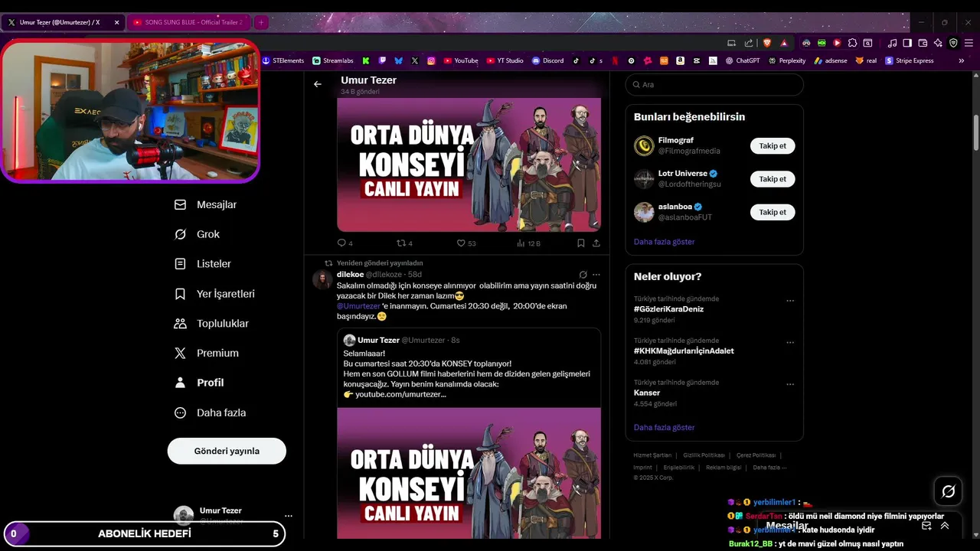Open Topluluklar in the sidebar
Screen dimensions: 980x551
click(x=212, y=324)
